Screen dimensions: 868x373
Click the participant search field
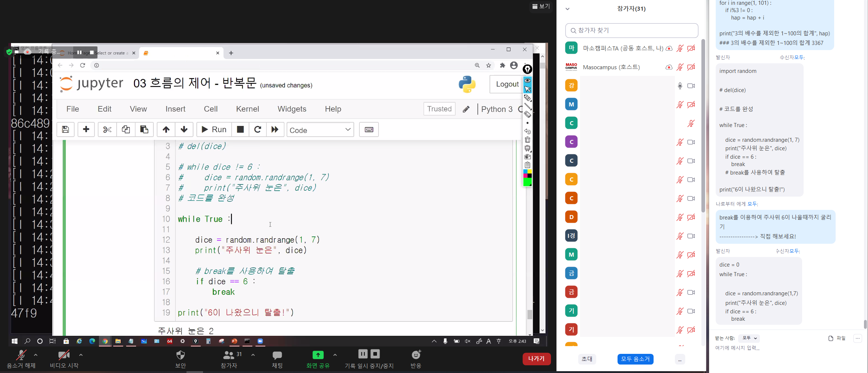[x=632, y=31]
